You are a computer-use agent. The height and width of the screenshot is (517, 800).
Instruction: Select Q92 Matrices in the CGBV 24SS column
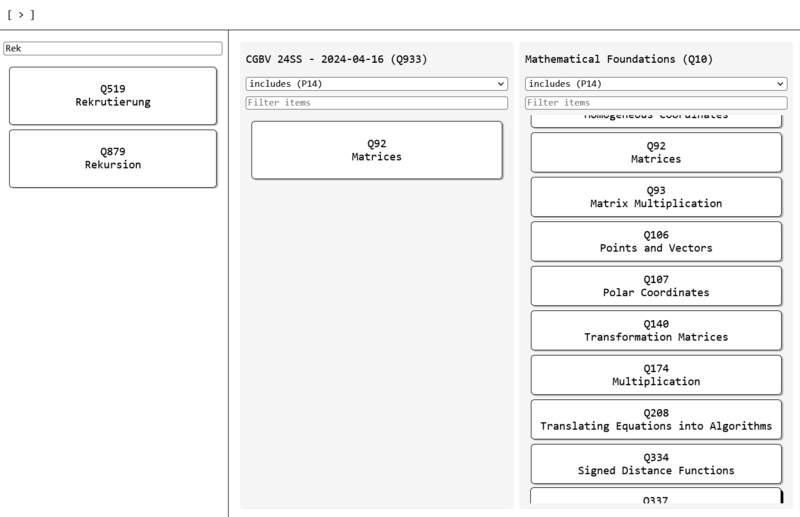tap(376, 150)
